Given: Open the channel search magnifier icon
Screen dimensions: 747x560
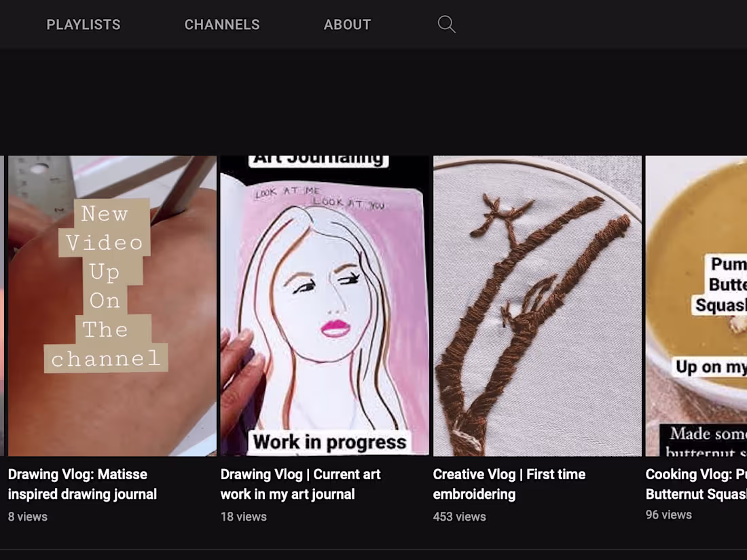Looking at the screenshot, I should (446, 24).
